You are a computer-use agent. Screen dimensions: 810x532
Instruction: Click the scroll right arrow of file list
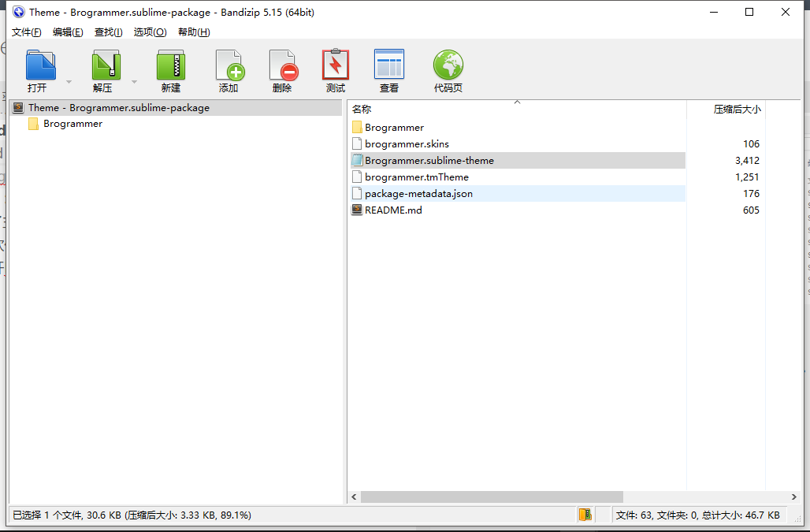794,497
